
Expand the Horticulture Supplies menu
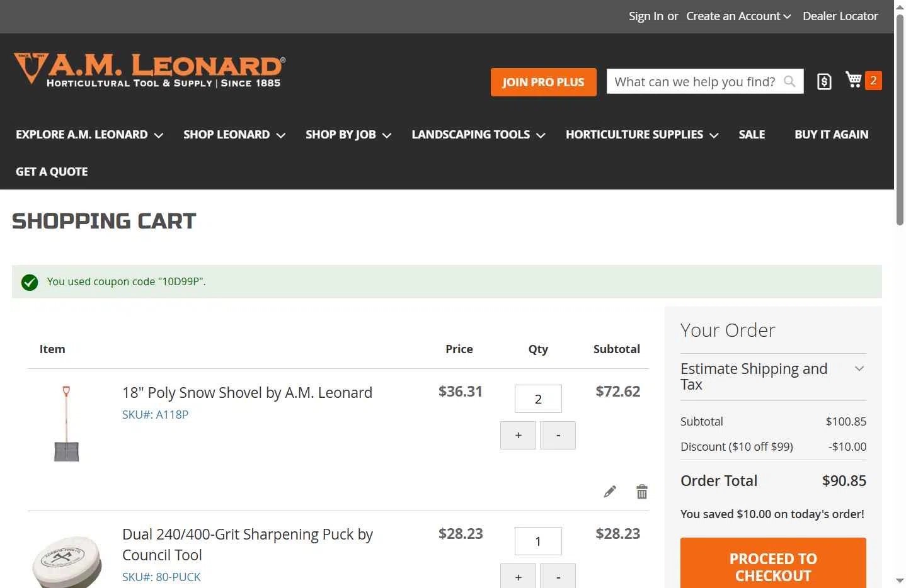[x=642, y=135]
